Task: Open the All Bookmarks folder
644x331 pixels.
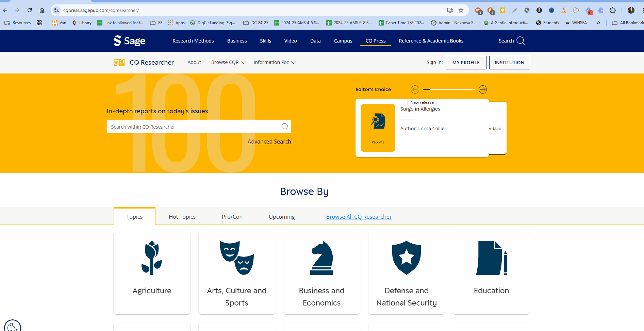Action: pyautogui.click(x=628, y=23)
